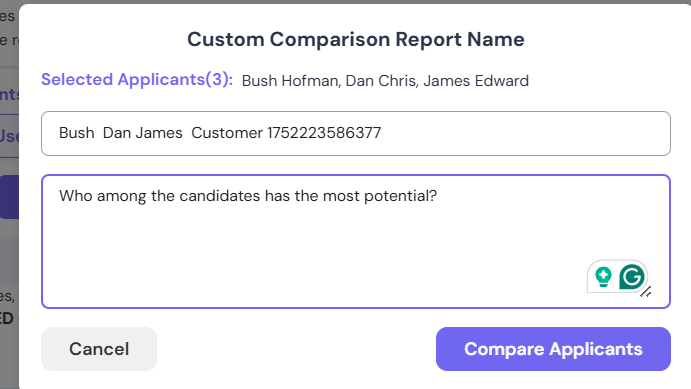Screen dimensions: 691x389
Task: Click the Custom Comparison Report Name heading
Action: [356, 39]
